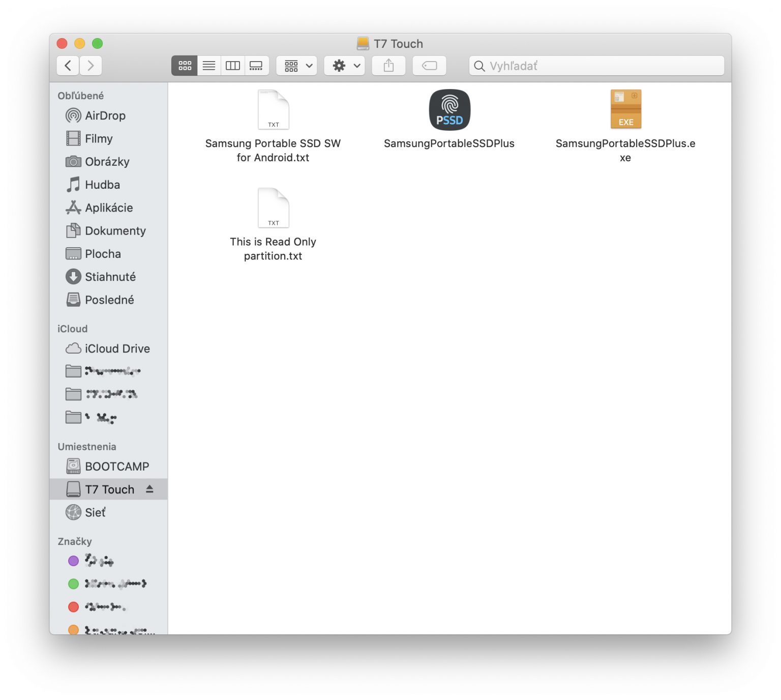This screenshot has width=781, height=700.
Task: Select the SamsungPortableSSDPlus PSSD app
Action: pos(449,120)
